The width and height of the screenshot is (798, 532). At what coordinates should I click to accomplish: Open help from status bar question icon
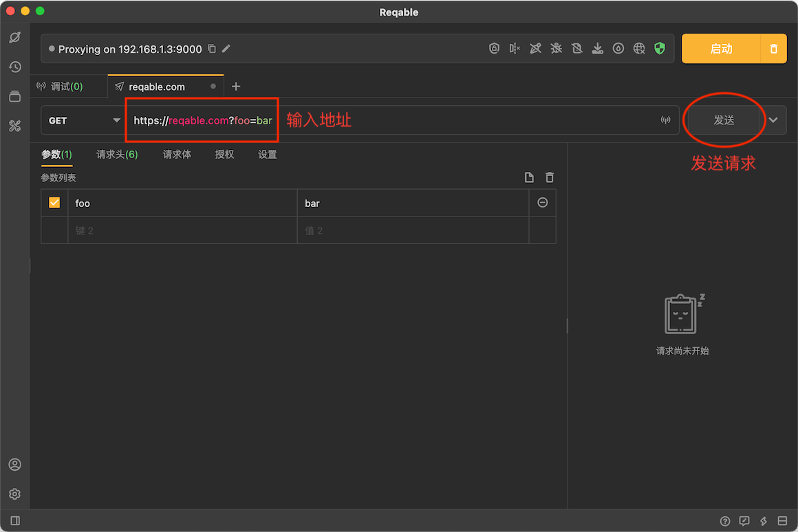[725, 521]
